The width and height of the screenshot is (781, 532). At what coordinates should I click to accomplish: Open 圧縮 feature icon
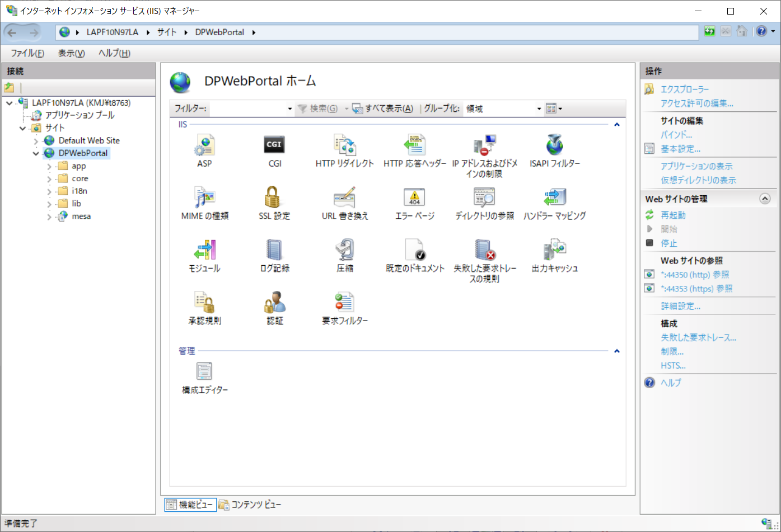tap(344, 250)
